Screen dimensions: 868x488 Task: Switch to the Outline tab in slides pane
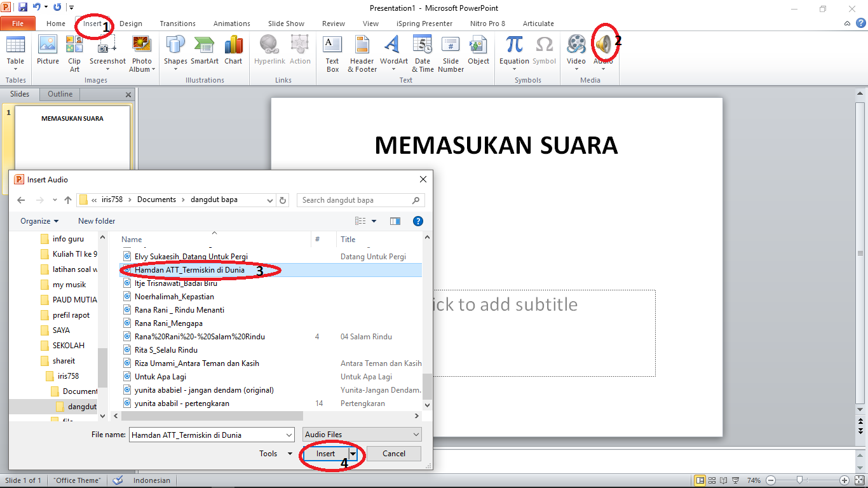[59, 93]
